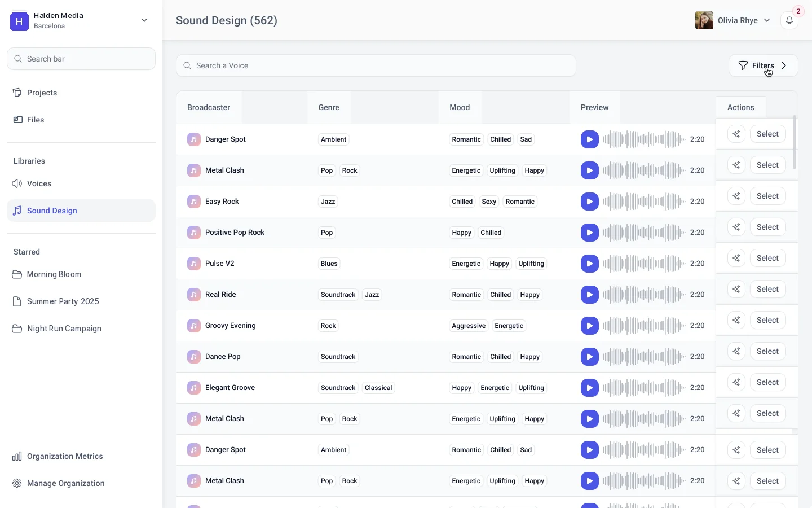Screen dimensions: 812x508
Task: Click the Search a Voice field
Action: point(376,65)
